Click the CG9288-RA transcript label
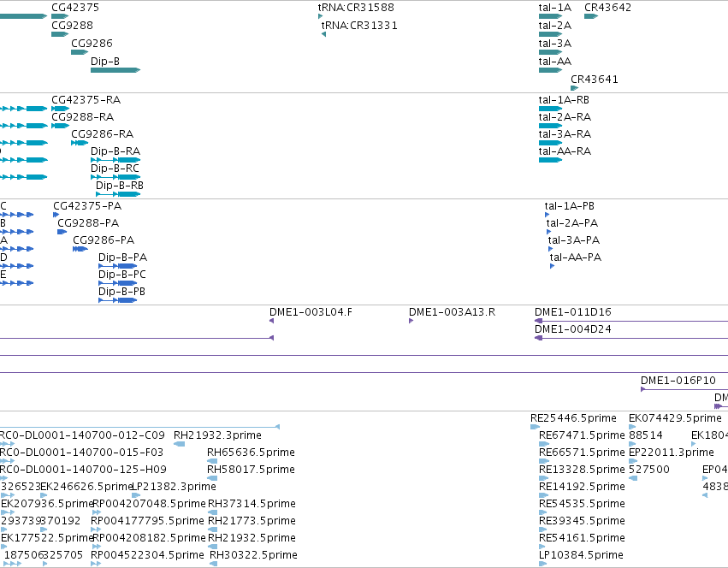The image size is (728, 568). click(x=83, y=117)
